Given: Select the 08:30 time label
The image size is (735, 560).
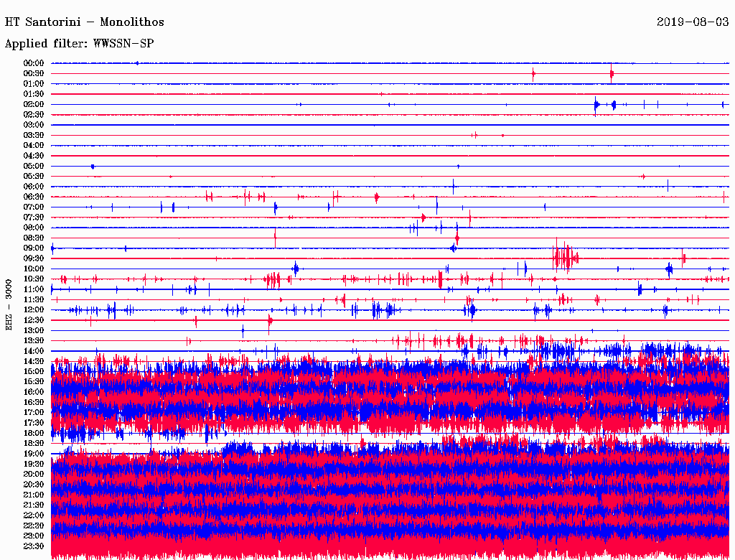Looking at the screenshot, I should tap(34, 238).
